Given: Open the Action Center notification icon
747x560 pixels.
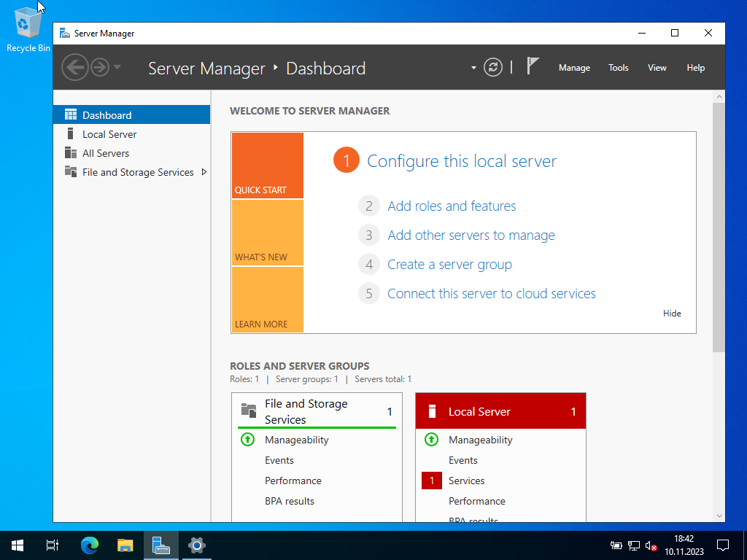Looking at the screenshot, I should (723, 545).
